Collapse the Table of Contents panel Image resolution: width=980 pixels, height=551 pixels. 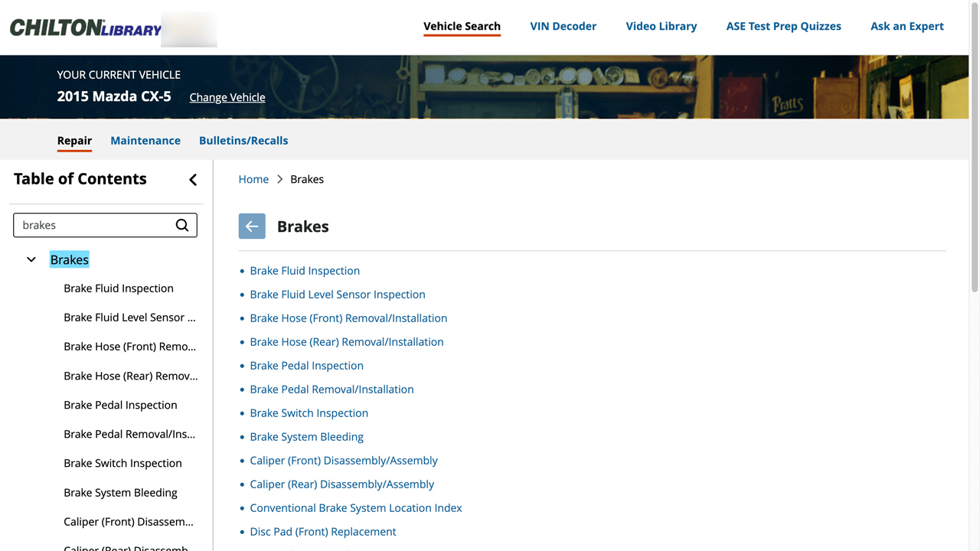(193, 179)
